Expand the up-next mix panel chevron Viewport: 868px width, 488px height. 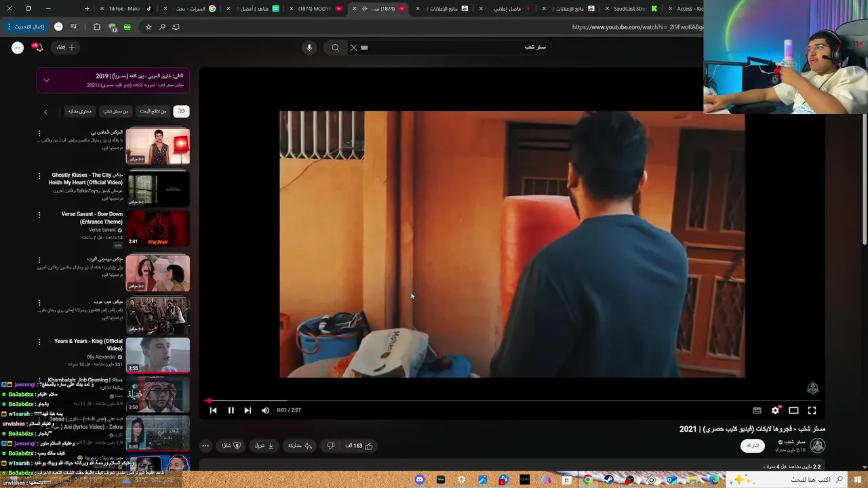(46, 80)
